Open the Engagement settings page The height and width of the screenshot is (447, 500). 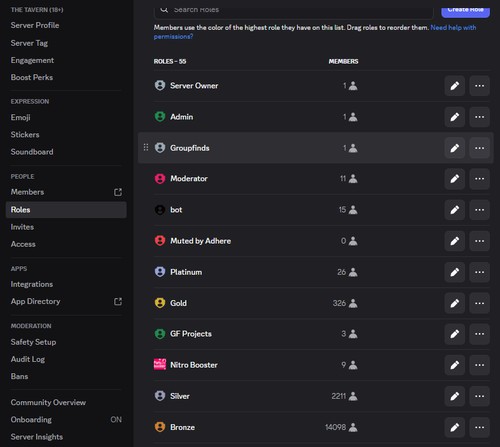(x=32, y=60)
